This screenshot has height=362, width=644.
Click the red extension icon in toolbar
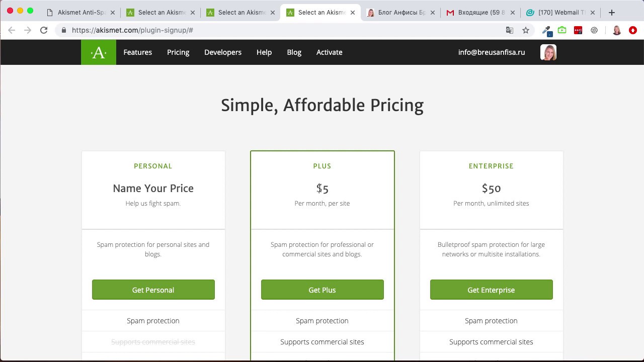coord(578,30)
